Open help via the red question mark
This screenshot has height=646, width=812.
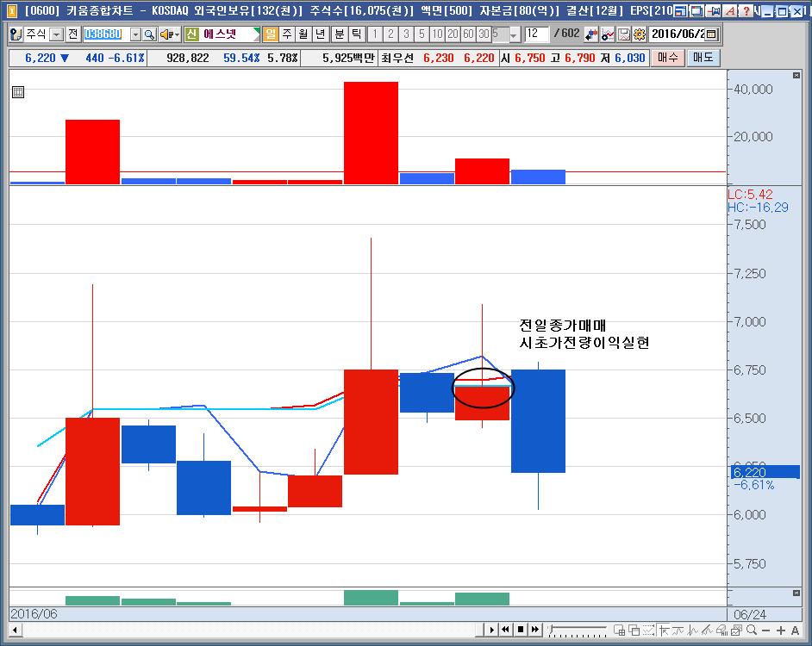(x=746, y=11)
